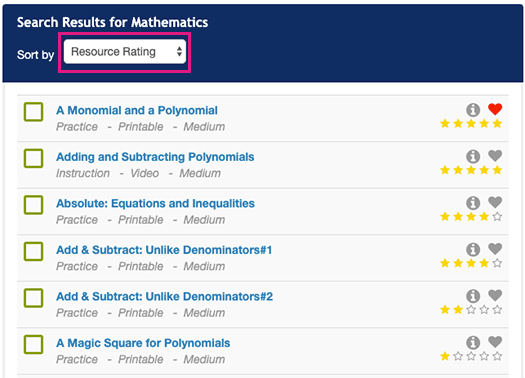The image size is (525, 378).
Task: Favorite Adding and Subtracting Polynomials with heart
Action: click(495, 155)
